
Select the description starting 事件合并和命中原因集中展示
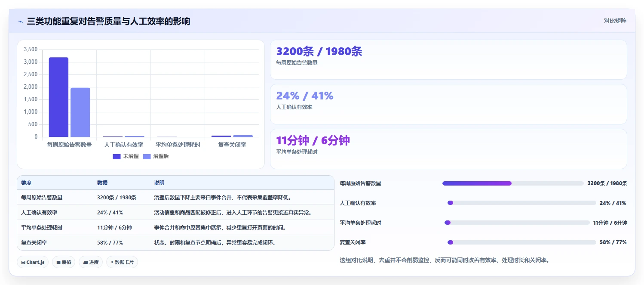(x=220, y=228)
